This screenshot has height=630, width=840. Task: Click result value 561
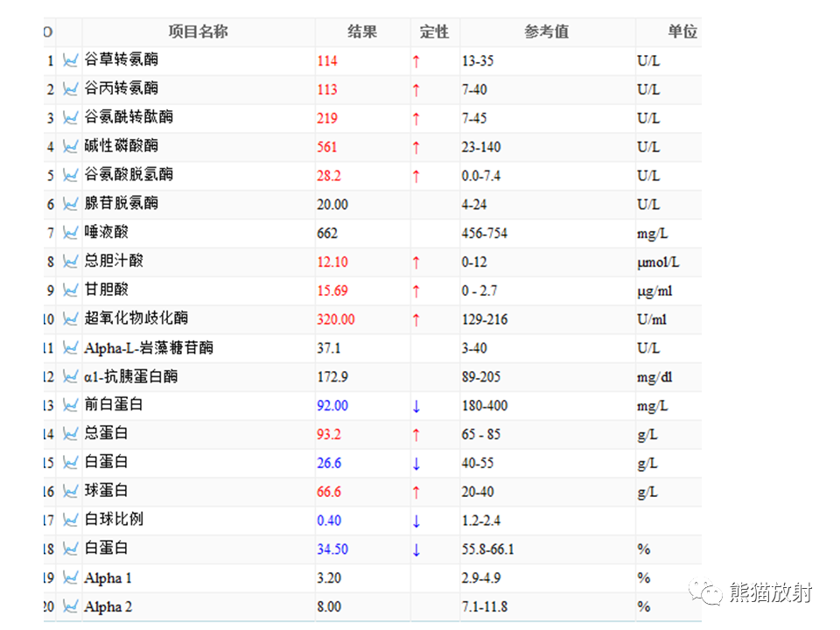click(x=327, y=147)
